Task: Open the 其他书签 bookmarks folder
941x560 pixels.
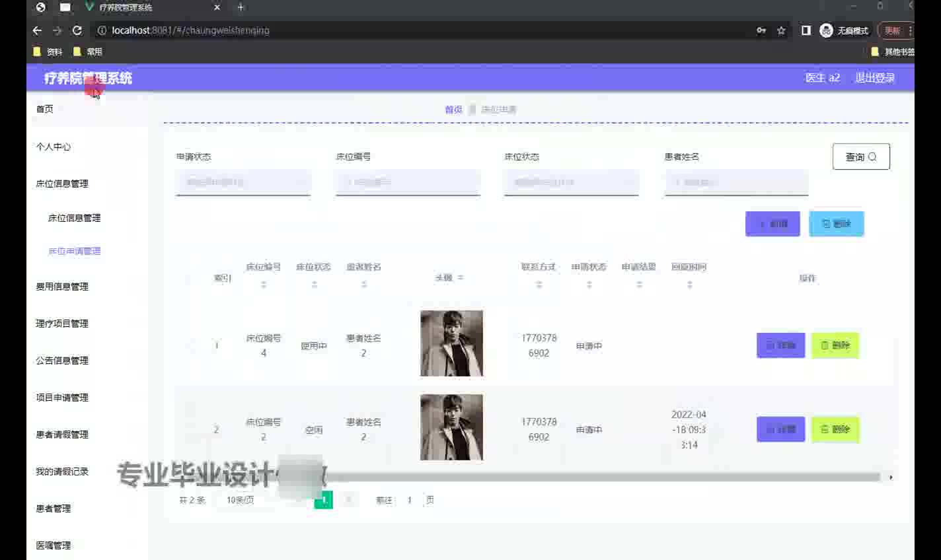Action: click(893, 52)
